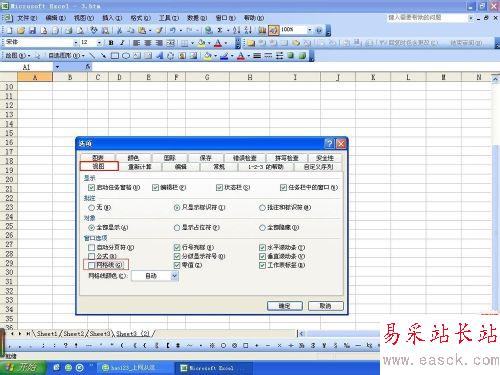Select the Sheet2 worksheet tab

73,333
